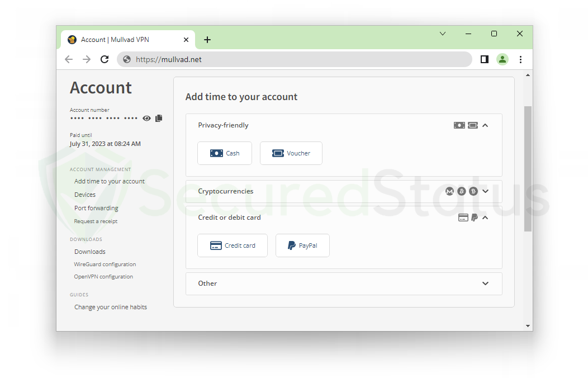Select PayPal as payment method
588x378 pixels.
pyautogui.click(x=302, y=245)
